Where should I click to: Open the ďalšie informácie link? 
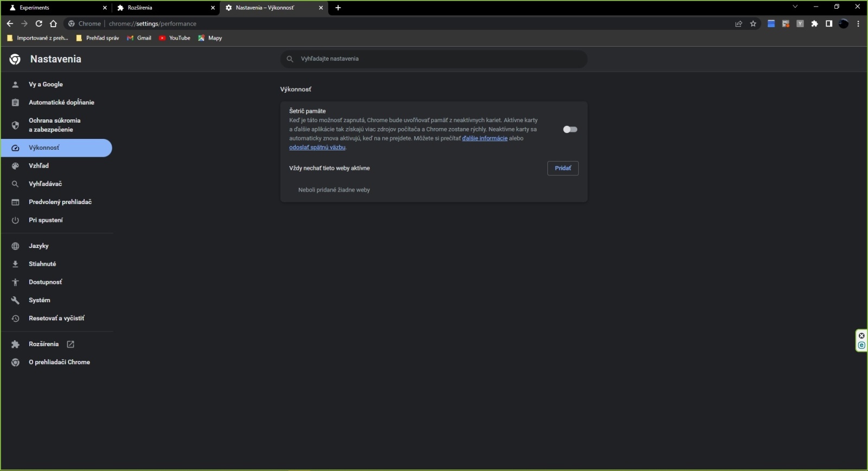click(484, 138)
